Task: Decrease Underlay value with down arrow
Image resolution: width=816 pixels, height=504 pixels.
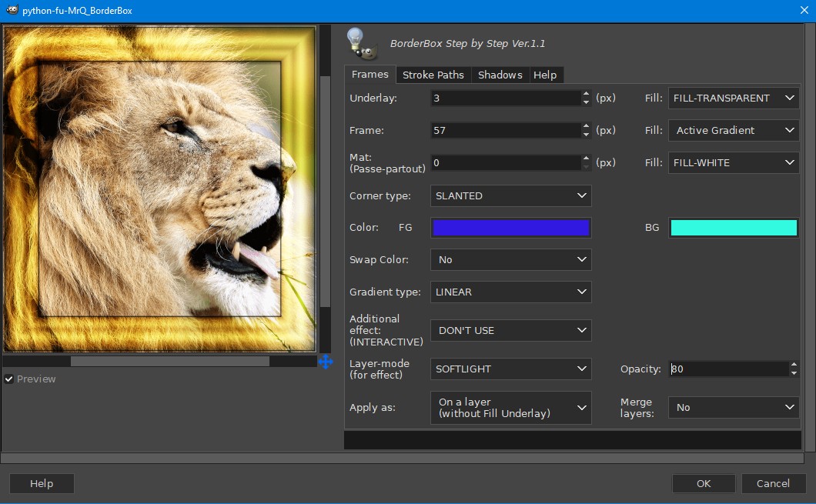Action: pos(586,102)
